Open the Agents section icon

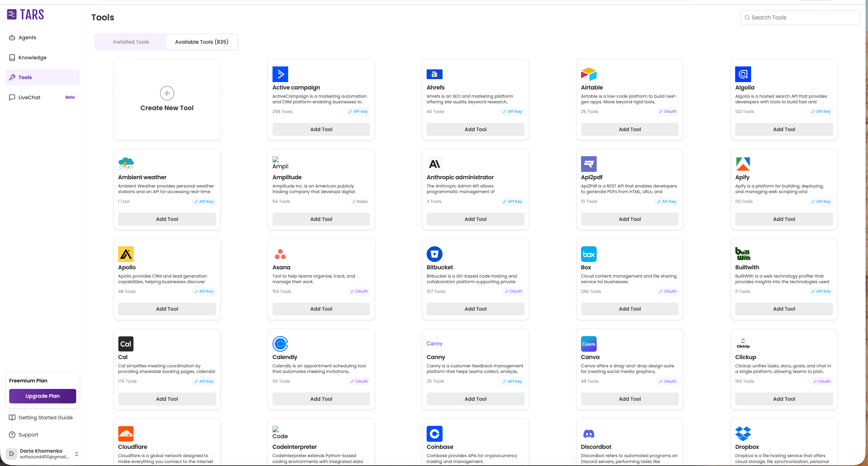(x=12, y=38)
